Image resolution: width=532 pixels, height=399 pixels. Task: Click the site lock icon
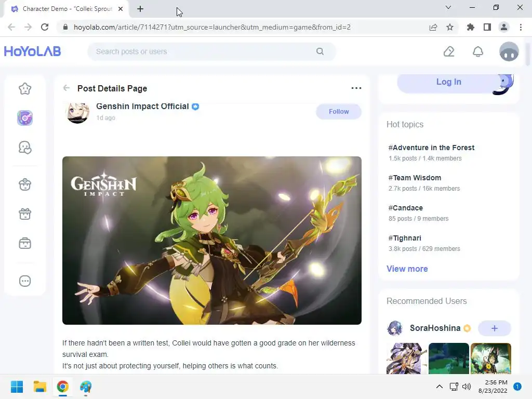[66, 27]
